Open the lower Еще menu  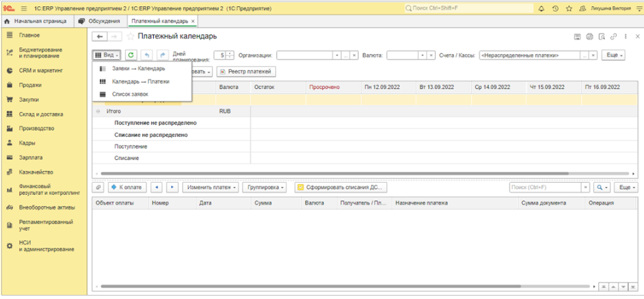point(626,187)
